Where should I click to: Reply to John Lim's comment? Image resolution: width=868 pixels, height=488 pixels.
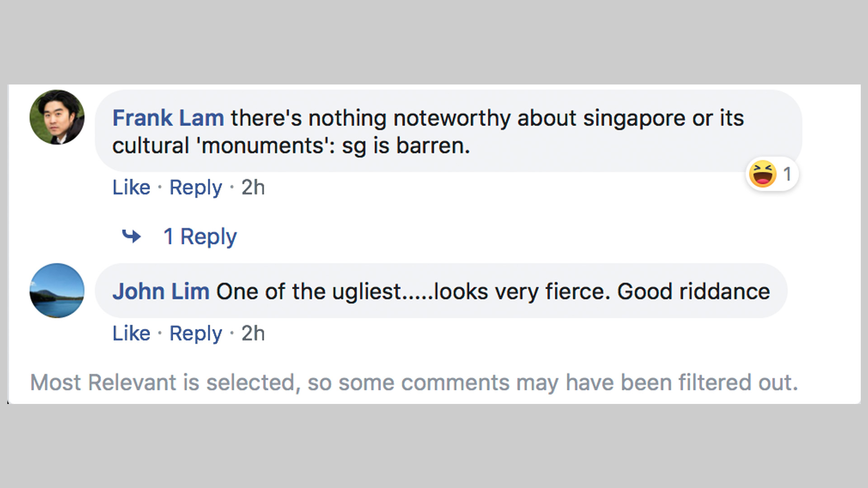(x=195, y=333)
